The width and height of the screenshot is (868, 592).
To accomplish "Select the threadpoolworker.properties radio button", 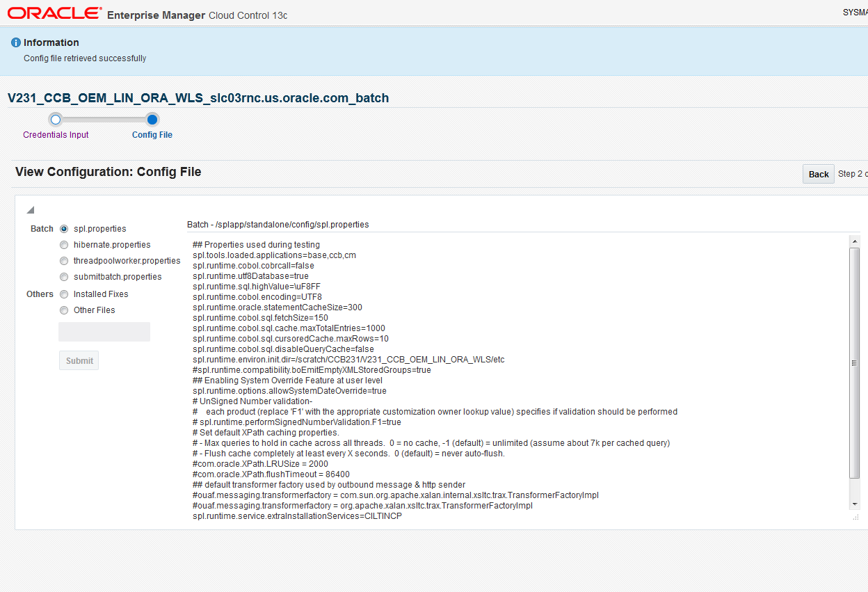I will point(64,261).
